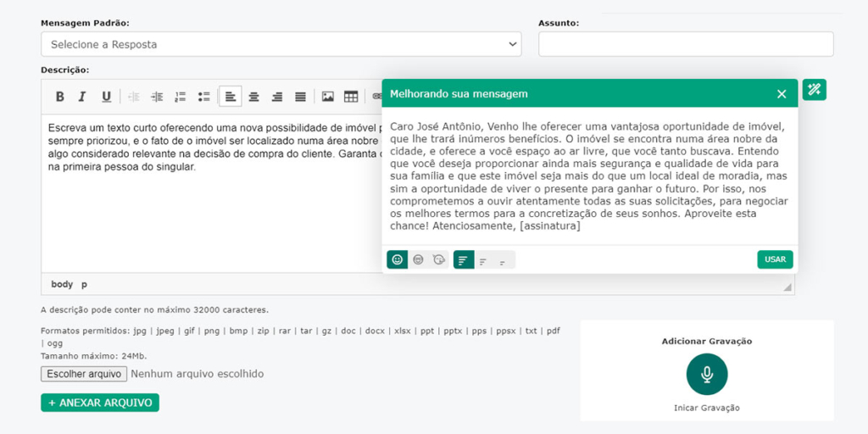Viewport: 868px width, 434px height.
Task: Click inside the description text area
Action: [211, 194]
